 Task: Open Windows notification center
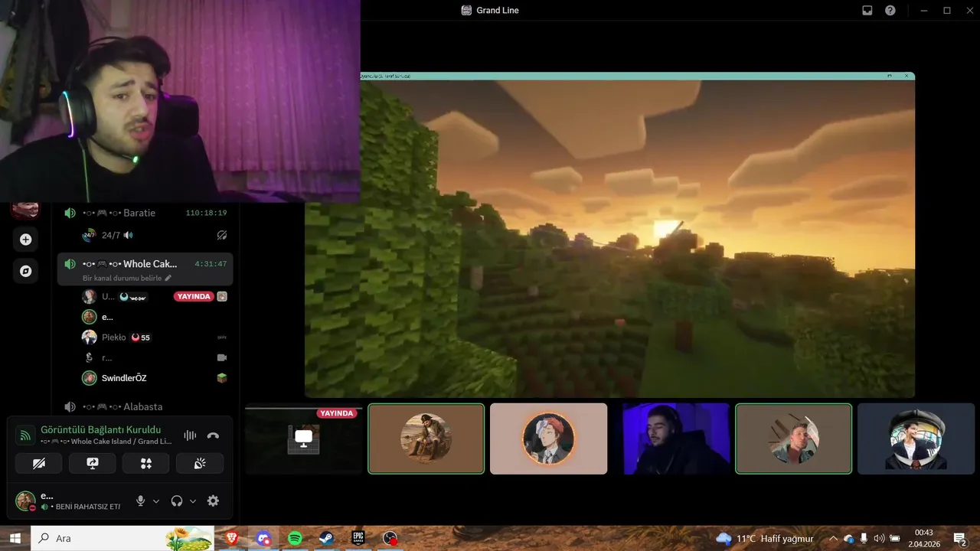[x=960, y=538]
